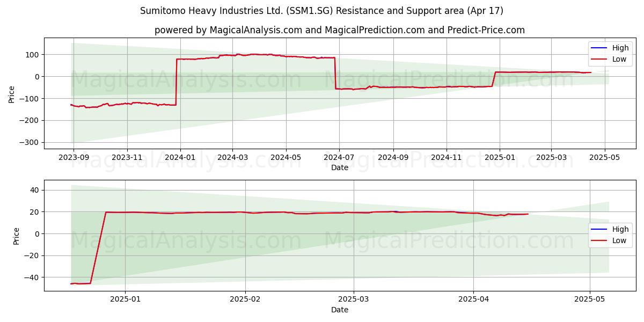The height and width of the screenshot is (322, 644).
Task: Click 'High' in the bottom chart legend
Action: [x=620, y=229]
